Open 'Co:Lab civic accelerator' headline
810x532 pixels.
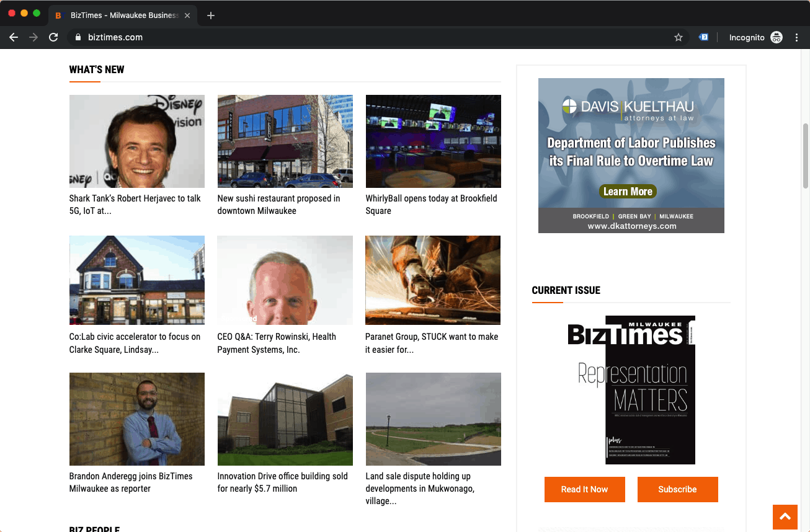pos(135,343)
